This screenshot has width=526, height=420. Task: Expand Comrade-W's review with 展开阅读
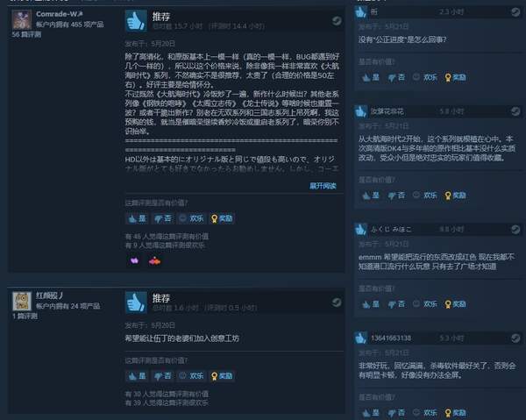click(x=323, y=186)
